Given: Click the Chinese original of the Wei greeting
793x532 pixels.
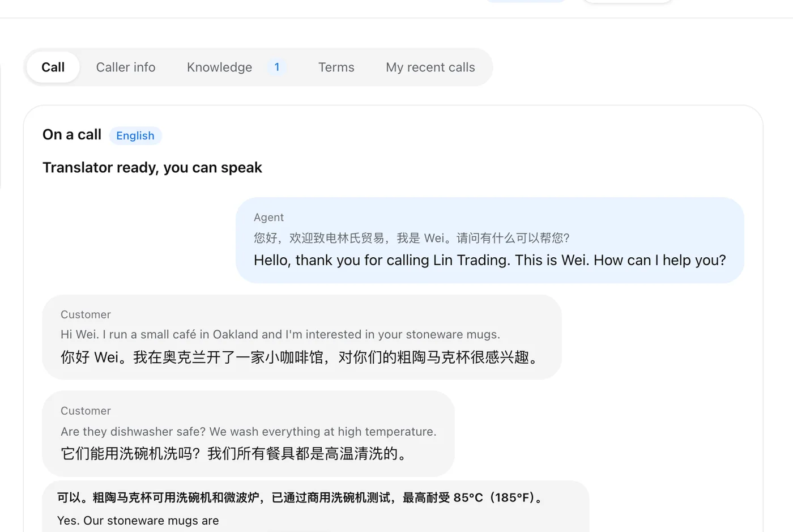Looking at the screenshot, I should click(412, 238).
